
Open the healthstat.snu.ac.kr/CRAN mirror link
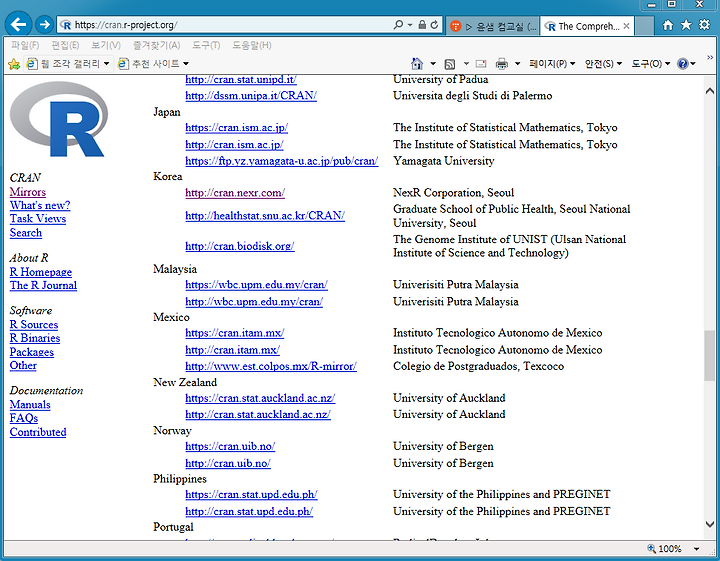265,215
